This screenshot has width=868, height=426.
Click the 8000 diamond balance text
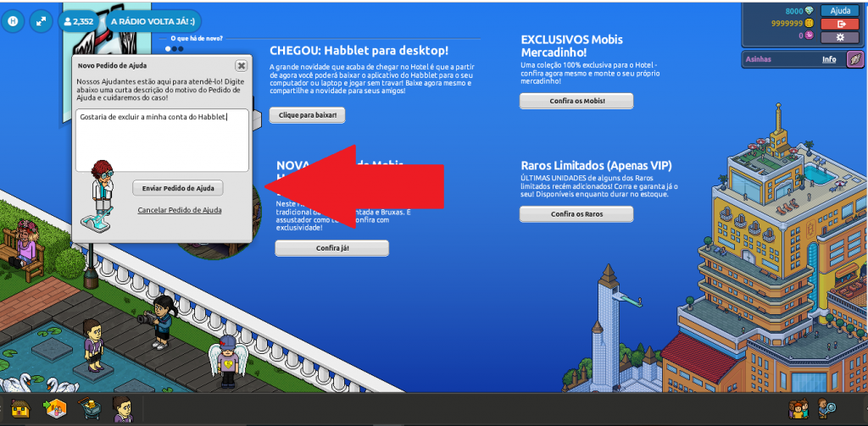point(794,10)
